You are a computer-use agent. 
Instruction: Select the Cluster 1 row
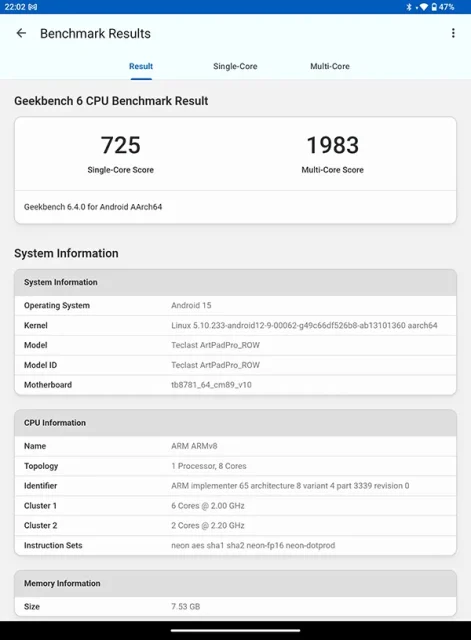[235, 506]
